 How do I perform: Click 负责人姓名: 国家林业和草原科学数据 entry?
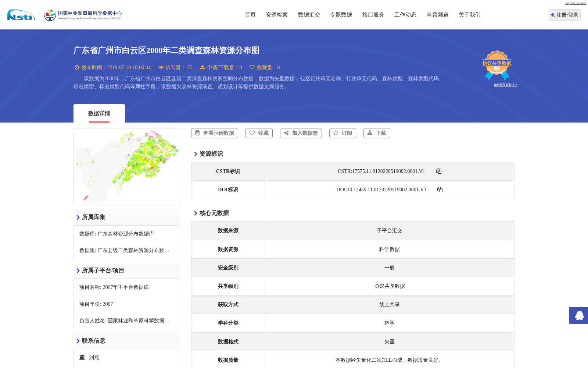click(x=125, y=321)
